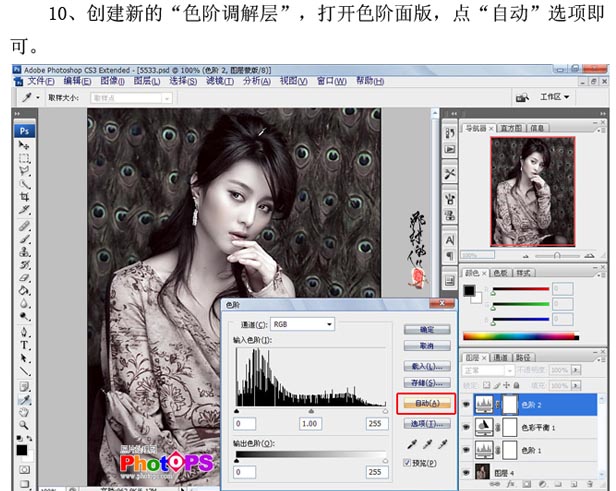Switch to the Histogram tab

pos(511,128)
